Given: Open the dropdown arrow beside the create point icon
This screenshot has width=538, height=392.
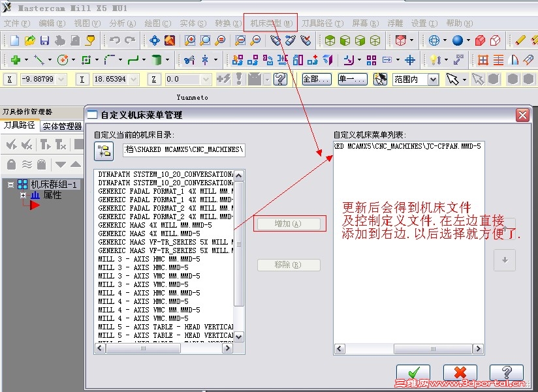Looking at the screenshot, I should click(x=26, y=60).
